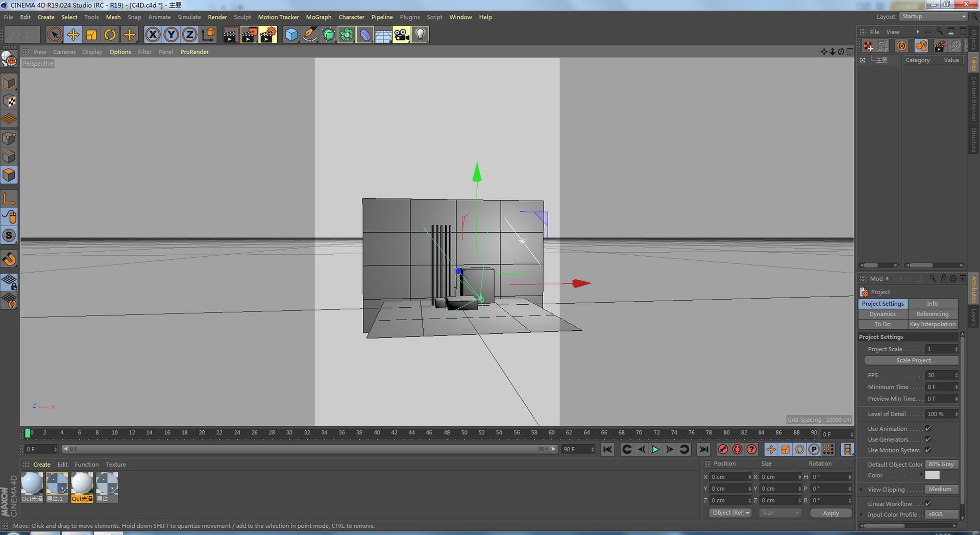
Task: Open View Clipping dropdown
Action: click(942, 490)
